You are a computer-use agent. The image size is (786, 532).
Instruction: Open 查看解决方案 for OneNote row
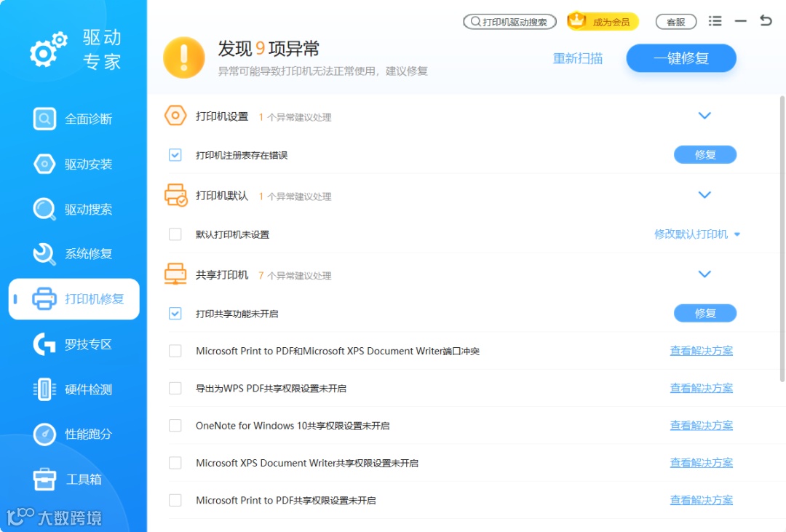[x=702, y=426]
